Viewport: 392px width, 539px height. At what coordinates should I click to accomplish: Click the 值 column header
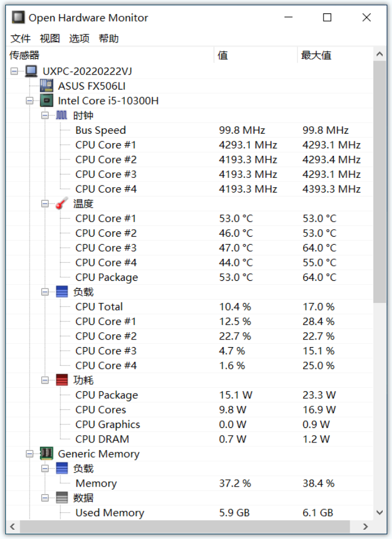click(256, 55)
